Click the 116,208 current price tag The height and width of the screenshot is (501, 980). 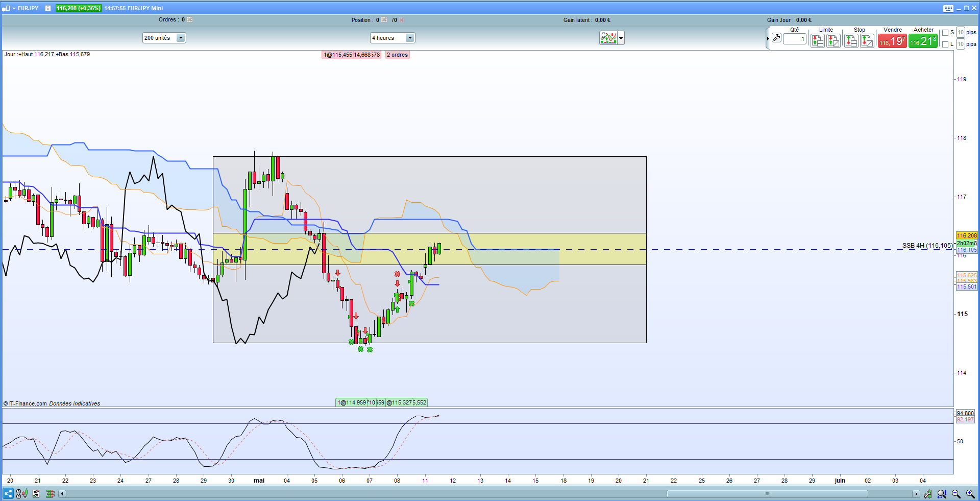(x=967, y=236)
